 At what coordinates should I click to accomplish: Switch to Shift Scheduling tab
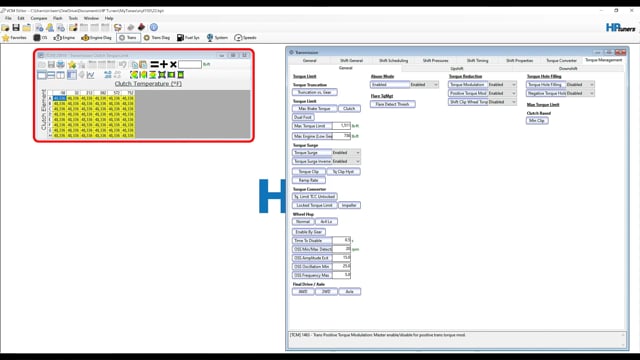(x=393, y=60)
